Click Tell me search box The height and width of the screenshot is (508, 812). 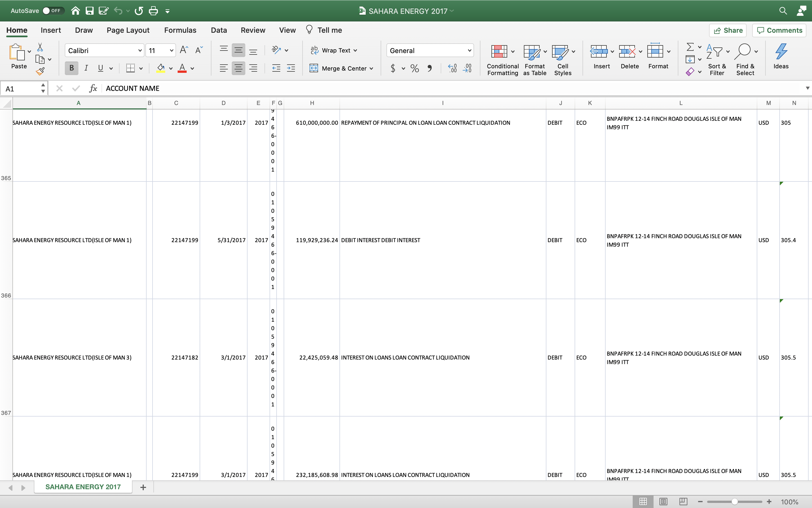click(x=324, y=30)
